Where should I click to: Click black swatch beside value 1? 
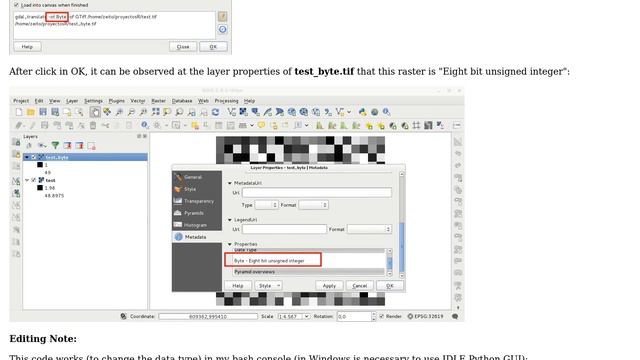pyautogui.click(x=40, y=165)
